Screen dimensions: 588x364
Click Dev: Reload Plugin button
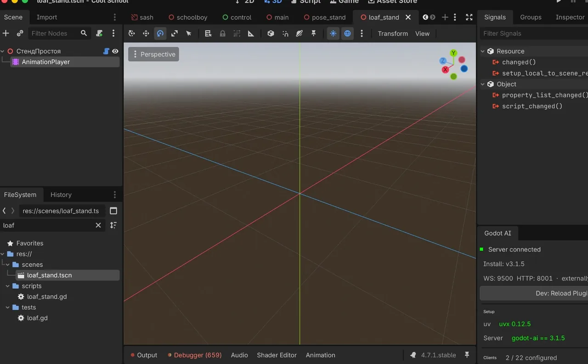534,293
